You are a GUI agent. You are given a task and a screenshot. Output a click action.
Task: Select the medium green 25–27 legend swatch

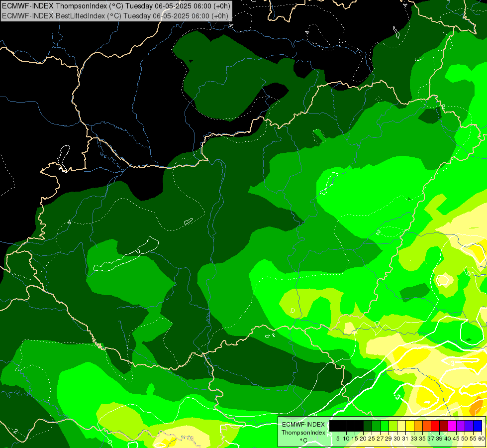click(x=376, y=426)
